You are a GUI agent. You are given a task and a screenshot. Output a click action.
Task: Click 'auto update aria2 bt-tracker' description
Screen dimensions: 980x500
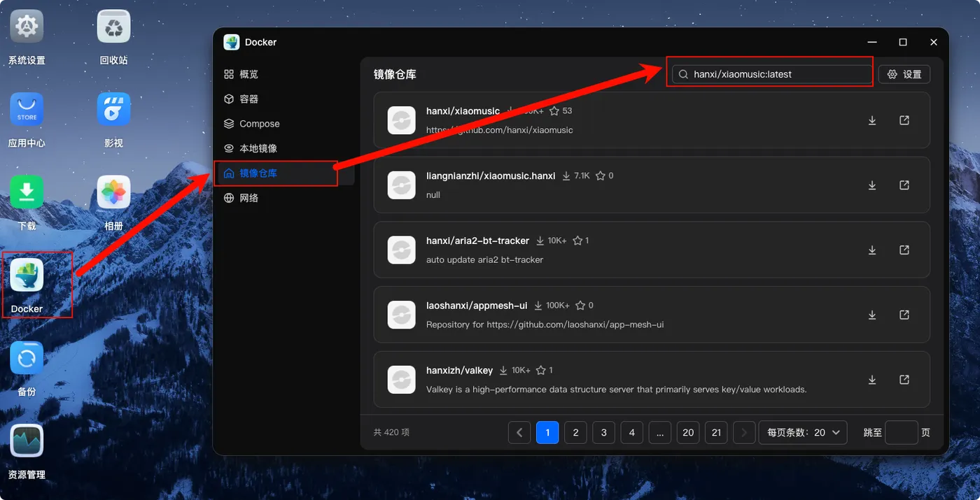tap(484, 260)
